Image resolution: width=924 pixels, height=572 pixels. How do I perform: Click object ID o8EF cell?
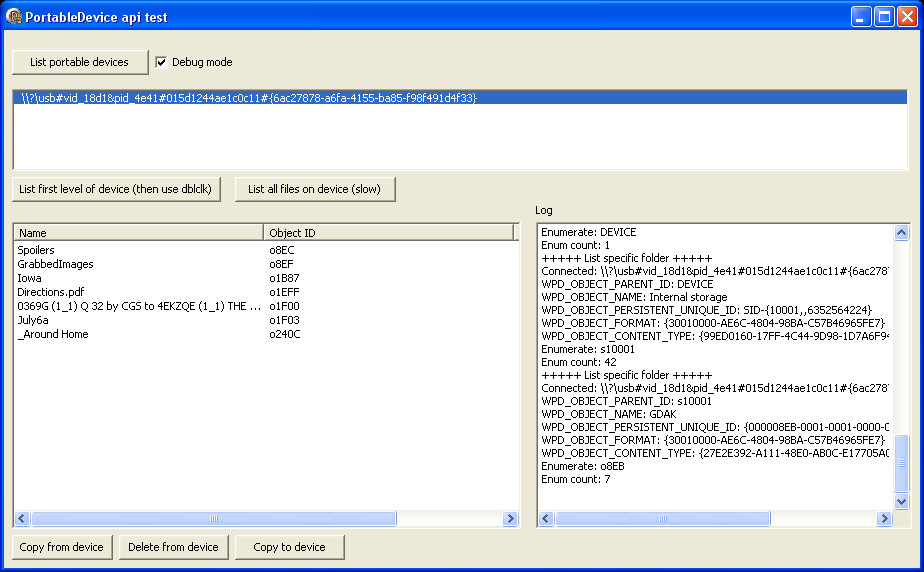click(x=281, y=264)
